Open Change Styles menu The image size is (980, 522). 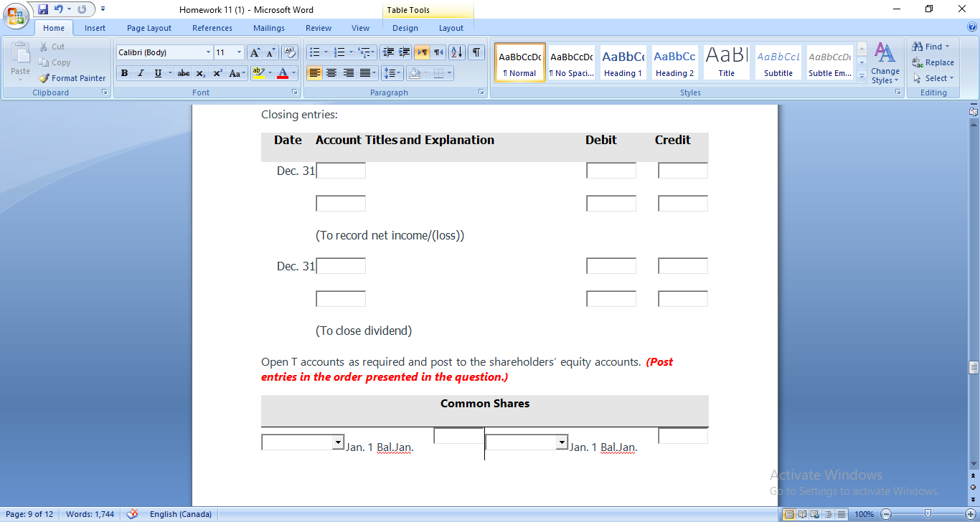(885, 63)
